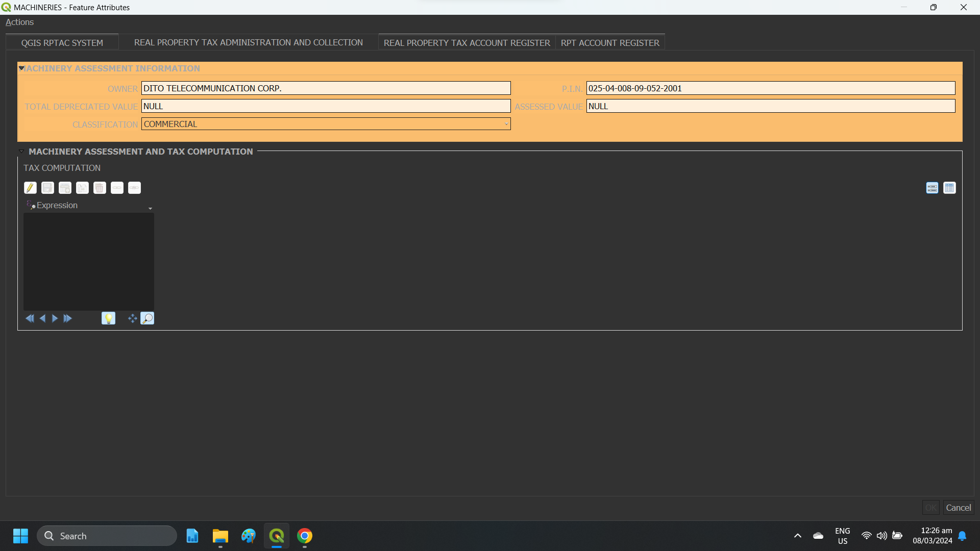Zoom to feature with the magnifier icon

148,318
